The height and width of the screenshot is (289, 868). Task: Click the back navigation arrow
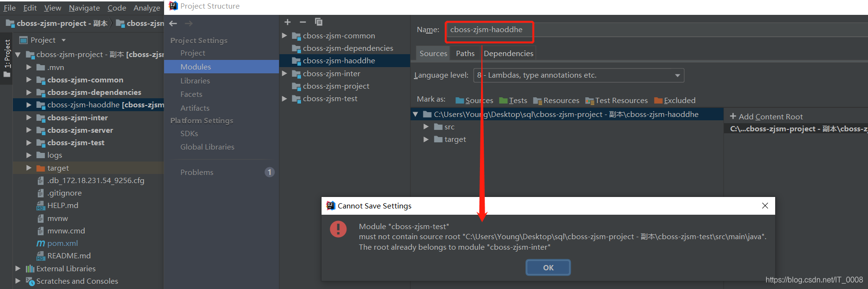click(x=173, y=23)
